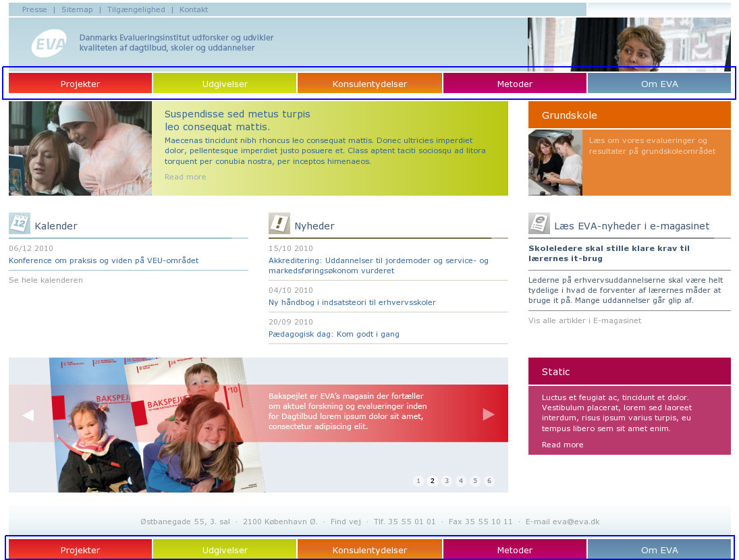Click 'Læs EVA-nyheder i e-magasinet' heading
739x560 pixels.
[632, 225]
